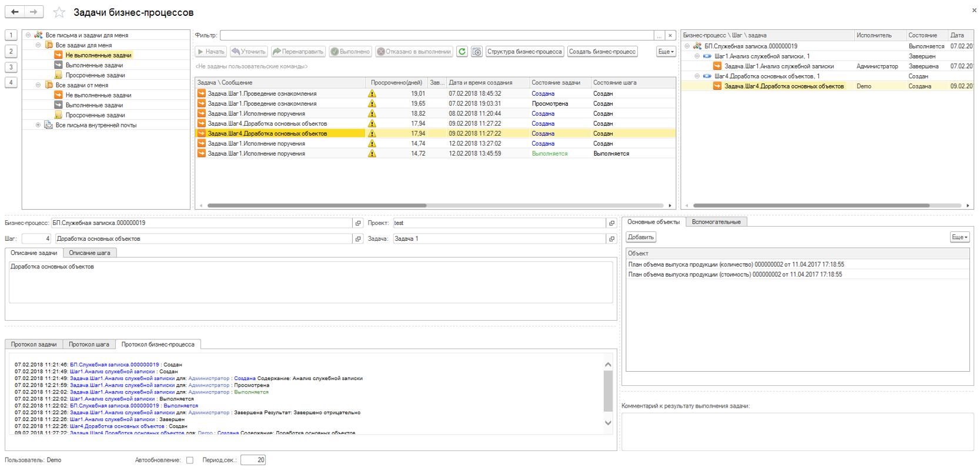Click the refresh icon in the toolbar
Image resolution: width=980 pixels, height=471 pixels.
coord(462,52)
